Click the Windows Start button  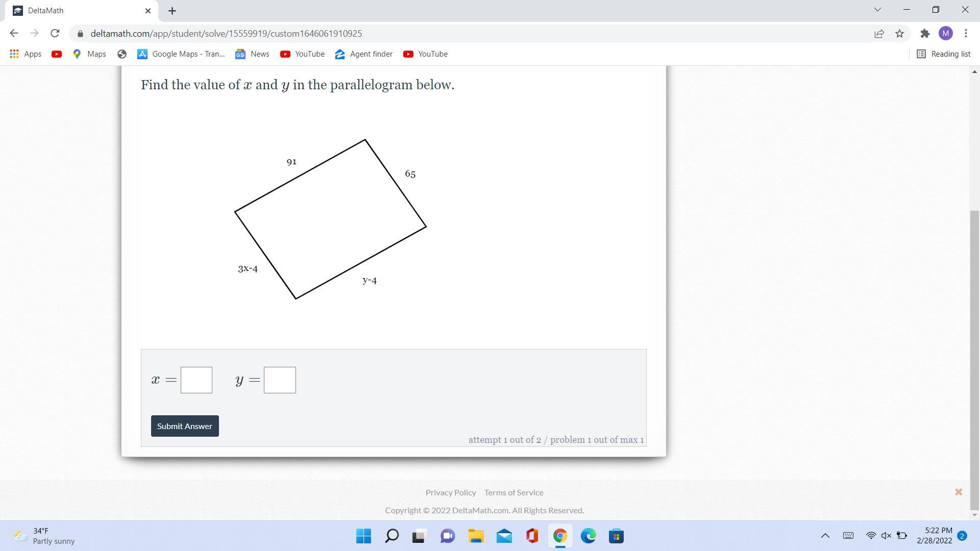[363, 536]
